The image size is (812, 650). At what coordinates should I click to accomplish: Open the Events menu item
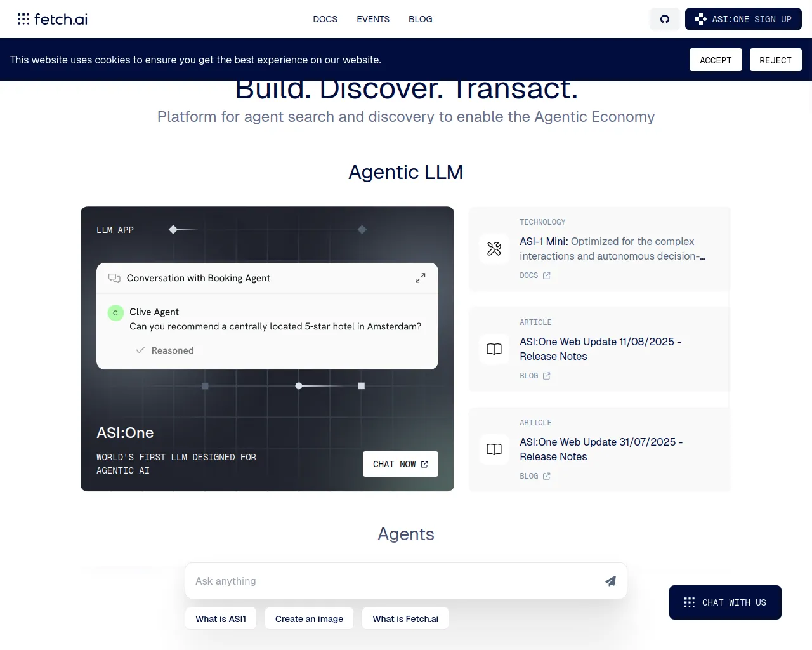pyautogui.click(x=373, y=19)
